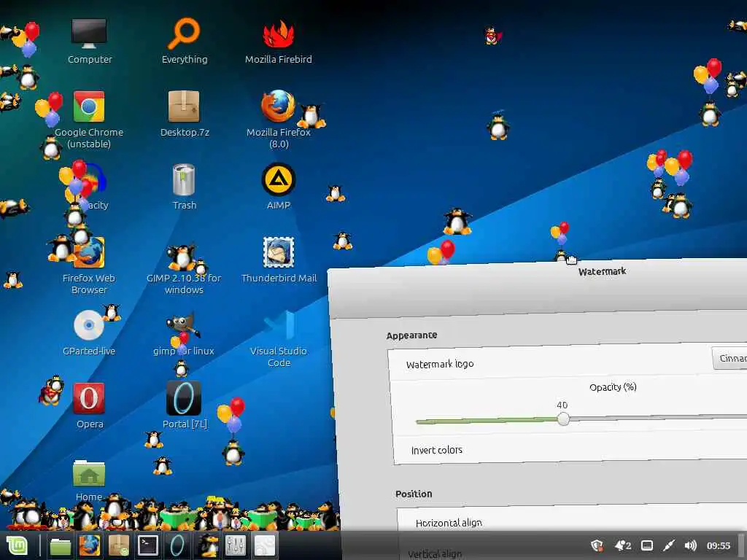
Task: Click the light grey panel taskbar item
Action: click(x=264, y=545)
